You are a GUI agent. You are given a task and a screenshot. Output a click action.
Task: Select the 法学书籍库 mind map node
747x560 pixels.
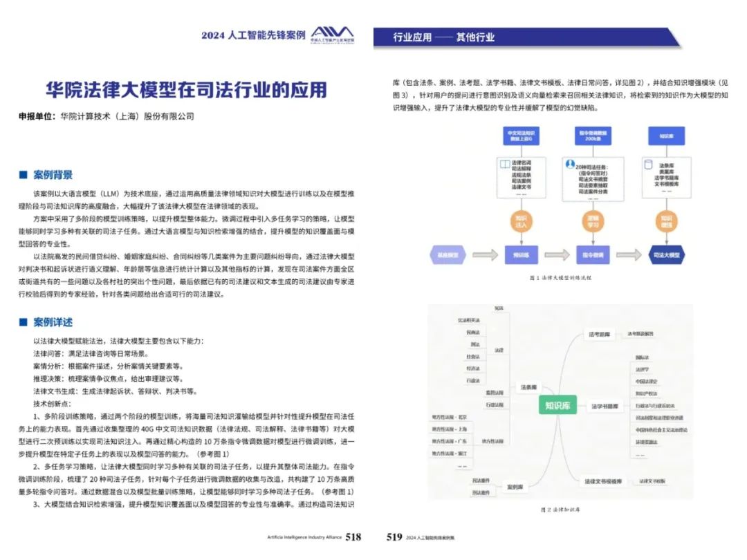(x=605, y=407)
